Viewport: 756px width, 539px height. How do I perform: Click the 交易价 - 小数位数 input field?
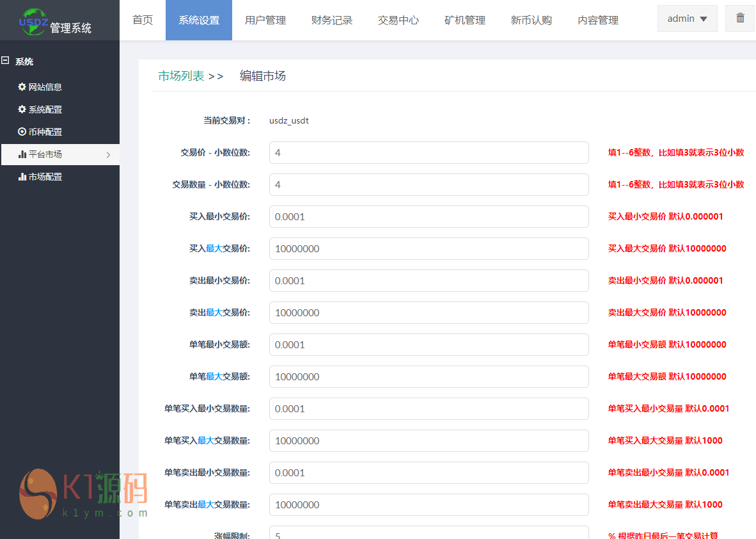[x=429, y=153]
